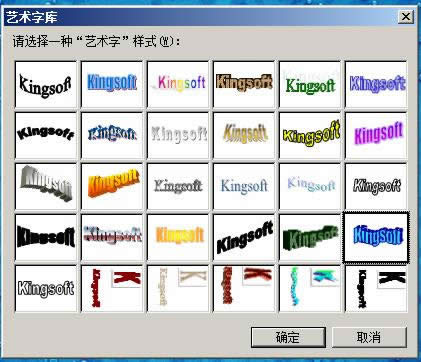Select the black upward-slanting Kingsoft style

[x=244, y=237]
